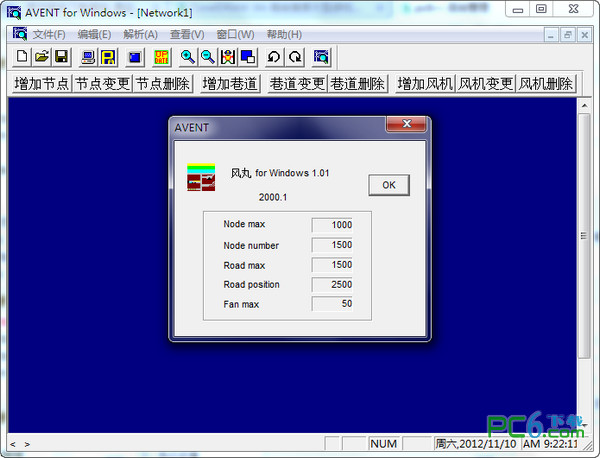Click the AVENT dialog logo image

(201, 177)
